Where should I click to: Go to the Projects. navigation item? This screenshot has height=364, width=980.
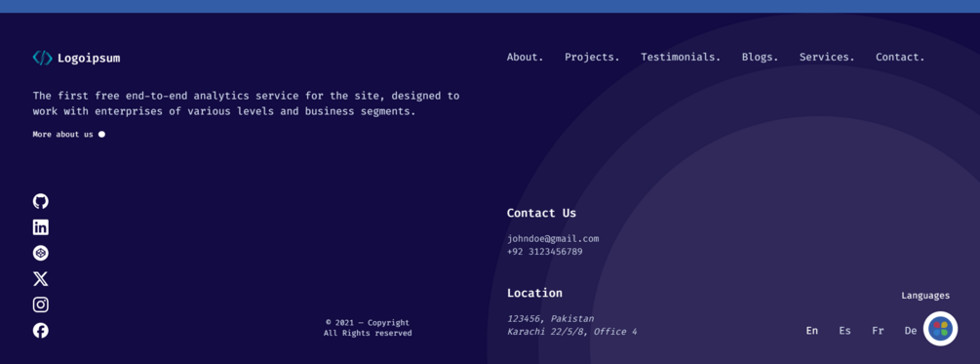592,57
